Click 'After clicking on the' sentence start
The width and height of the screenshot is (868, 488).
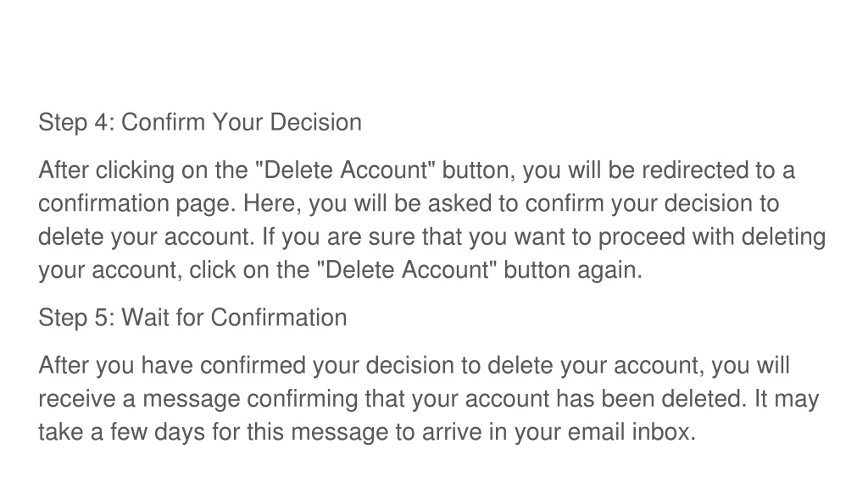[x=143, y=169]
